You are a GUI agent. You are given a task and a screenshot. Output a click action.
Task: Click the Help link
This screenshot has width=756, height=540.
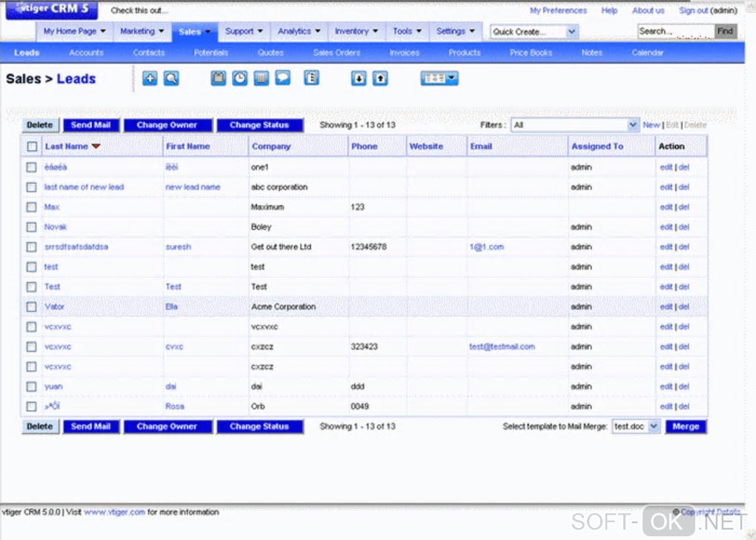tap(609, 10)
